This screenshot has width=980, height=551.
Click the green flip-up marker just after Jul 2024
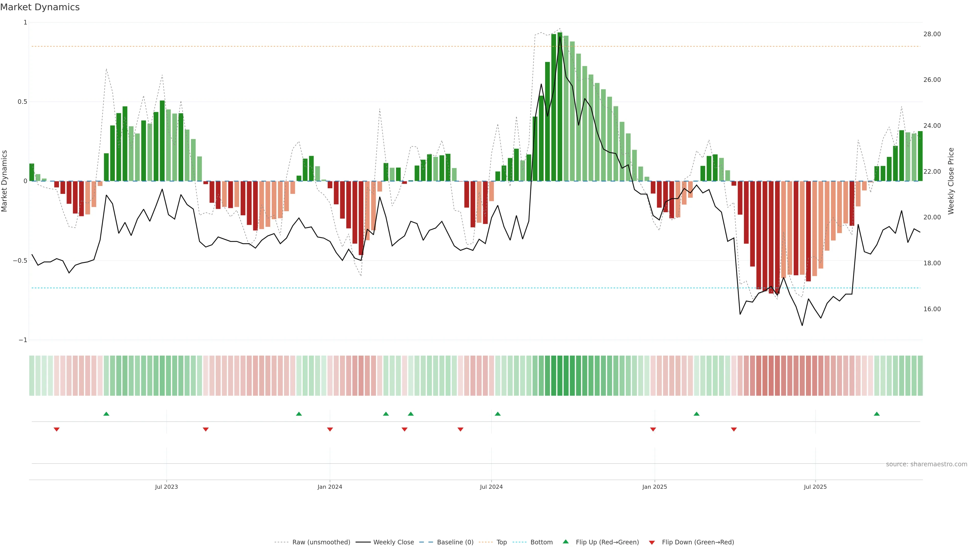point(498,414)
